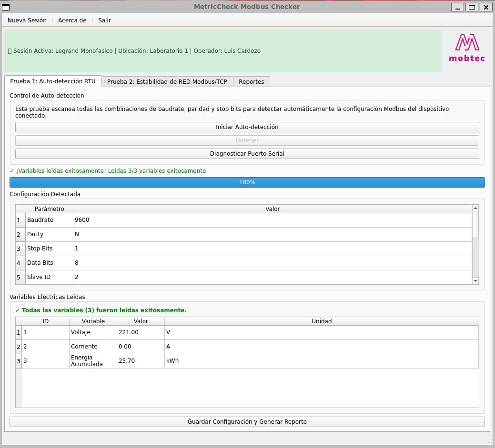Screen dimensions: 495x448
Task: Open the Reportes tab
Action: click(252, 82)
